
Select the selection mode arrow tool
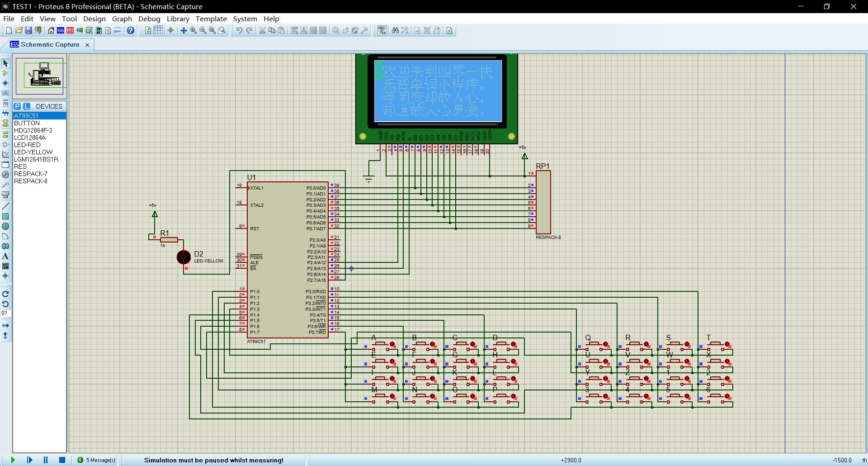(5, 63)
